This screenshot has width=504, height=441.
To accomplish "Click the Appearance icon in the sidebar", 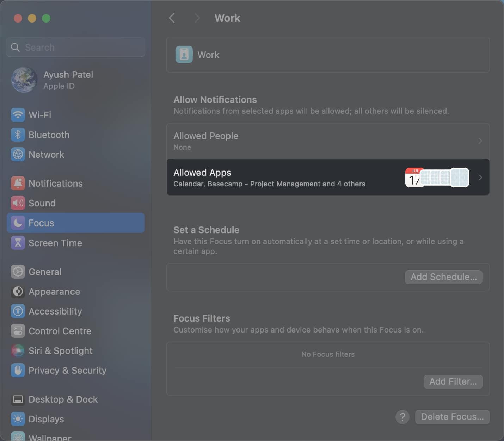I will (x=18, y=291).
